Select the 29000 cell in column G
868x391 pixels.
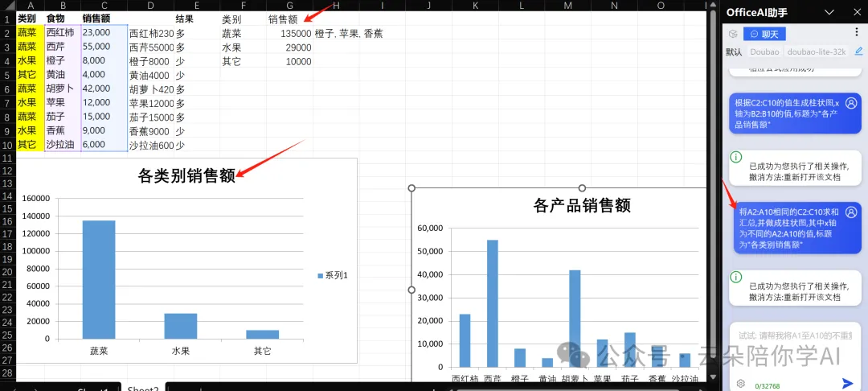point(289,47)
